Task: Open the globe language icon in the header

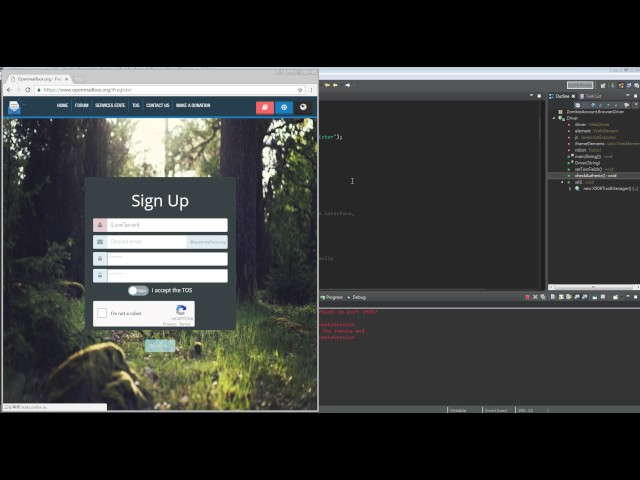Action: tap(303, 107)
